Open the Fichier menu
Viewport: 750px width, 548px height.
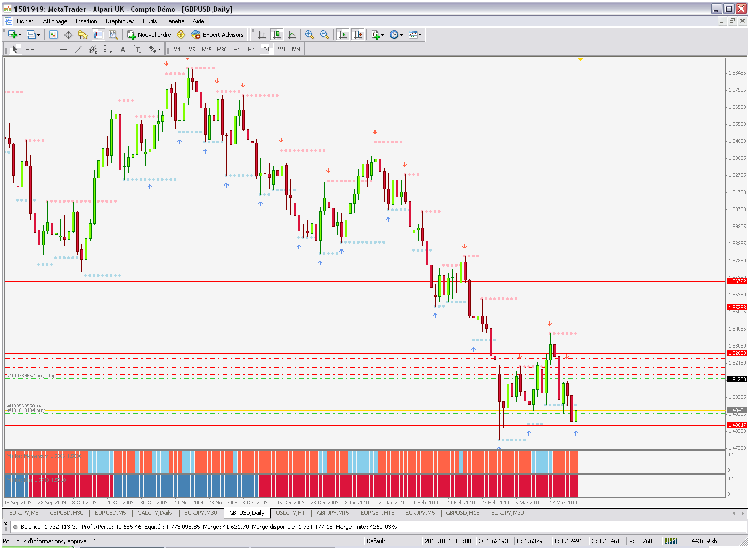tap(24, 21)
